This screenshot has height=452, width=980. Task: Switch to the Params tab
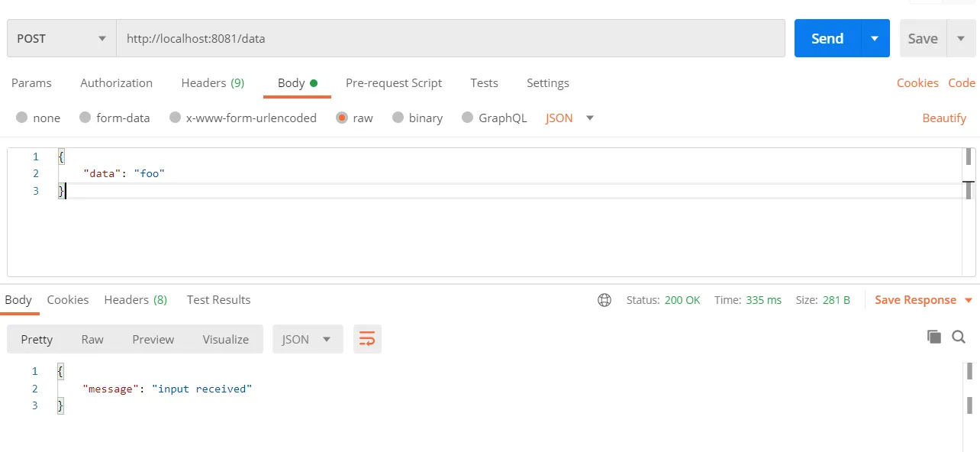pyautogui.click(x=31, y=82)
